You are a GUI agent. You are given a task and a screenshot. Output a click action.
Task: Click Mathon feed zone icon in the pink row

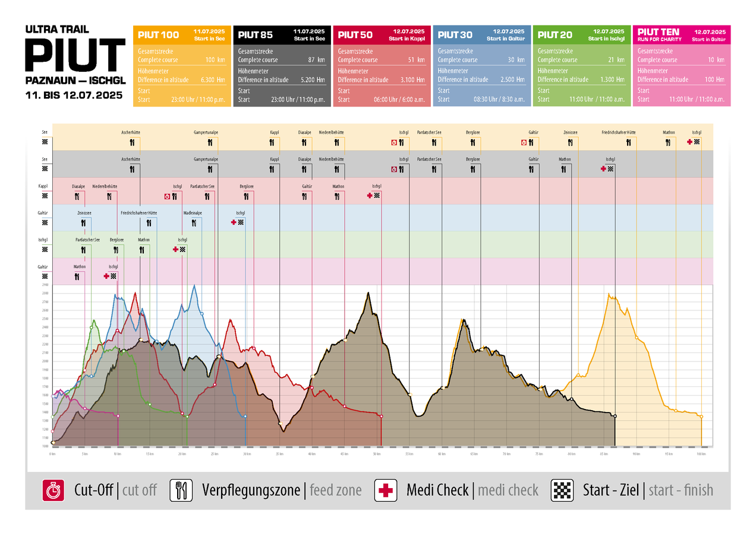77,276
